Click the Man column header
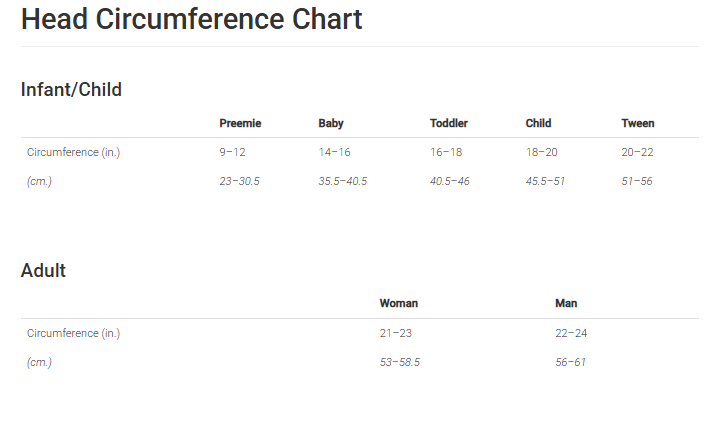The width and height of the screenshot is (715, 440). click(x=566, y=303)
